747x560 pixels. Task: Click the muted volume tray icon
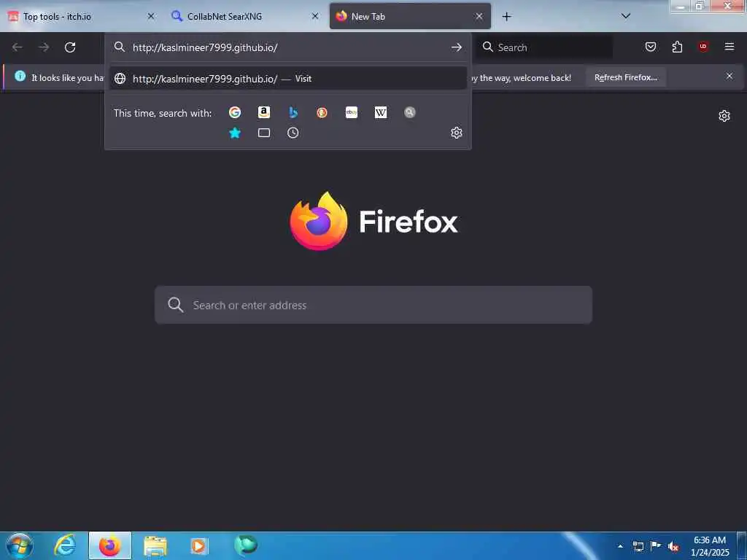point(673,546)
